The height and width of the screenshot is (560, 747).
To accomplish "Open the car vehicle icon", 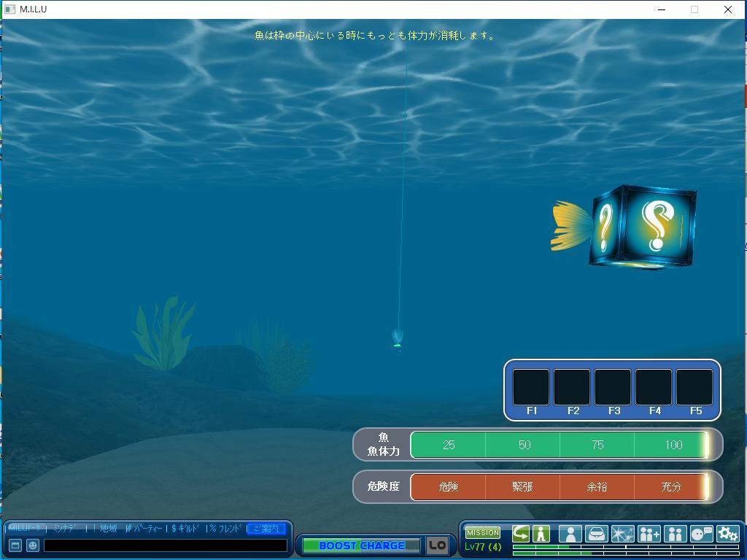I will (x=596, y=534).
